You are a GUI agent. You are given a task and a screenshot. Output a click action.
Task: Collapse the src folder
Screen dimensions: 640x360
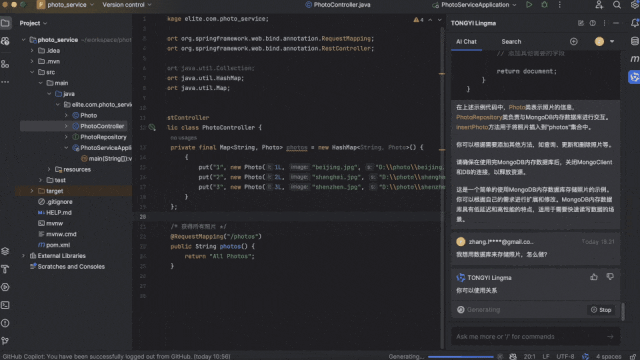coord(32,72)
